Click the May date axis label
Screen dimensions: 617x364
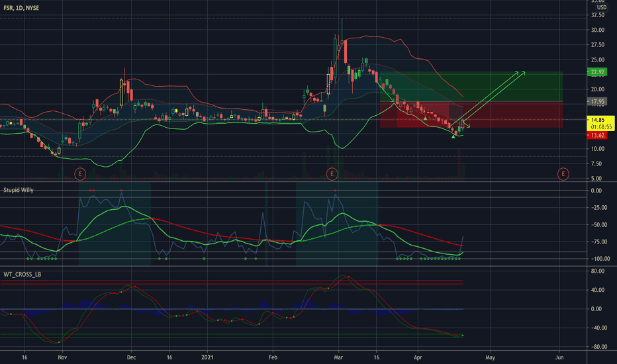[490, 357]
